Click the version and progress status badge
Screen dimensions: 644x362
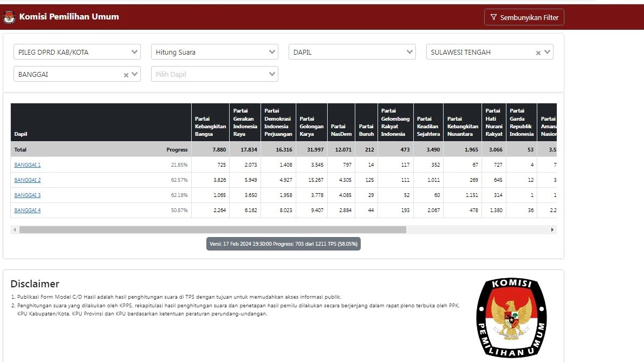pyautogui.click(x=283, y=244)
